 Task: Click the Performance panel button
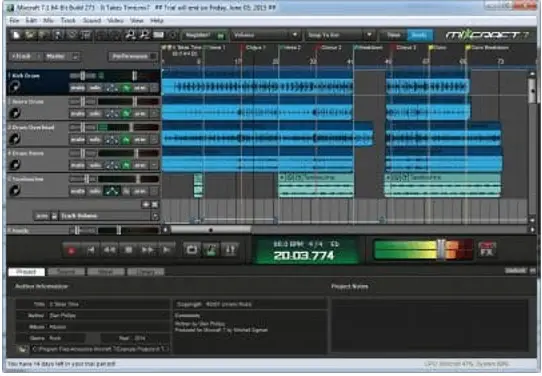coord(133,56)
